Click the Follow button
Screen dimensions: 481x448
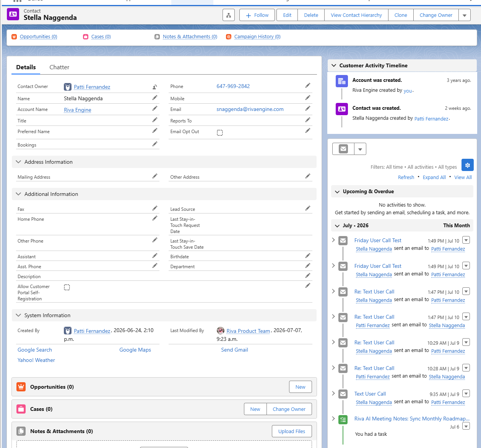pos(257,15)
